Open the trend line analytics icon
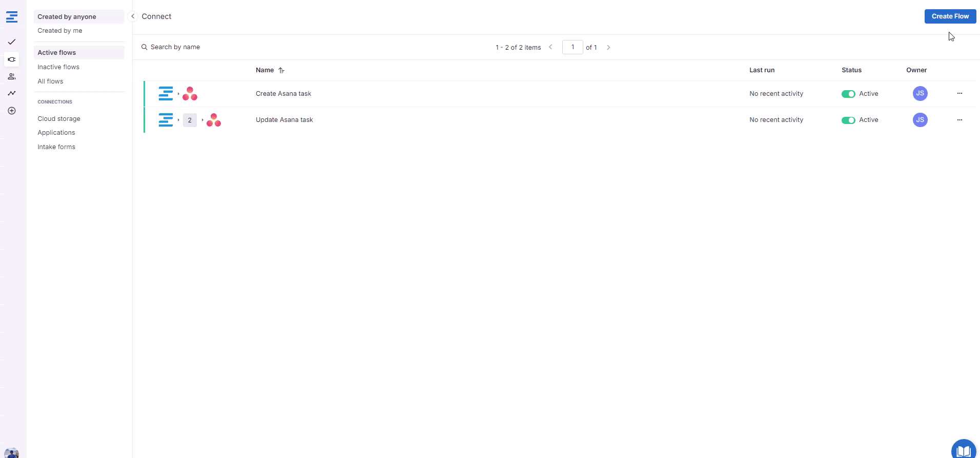The image size is (980, 458). pos(12,93)
